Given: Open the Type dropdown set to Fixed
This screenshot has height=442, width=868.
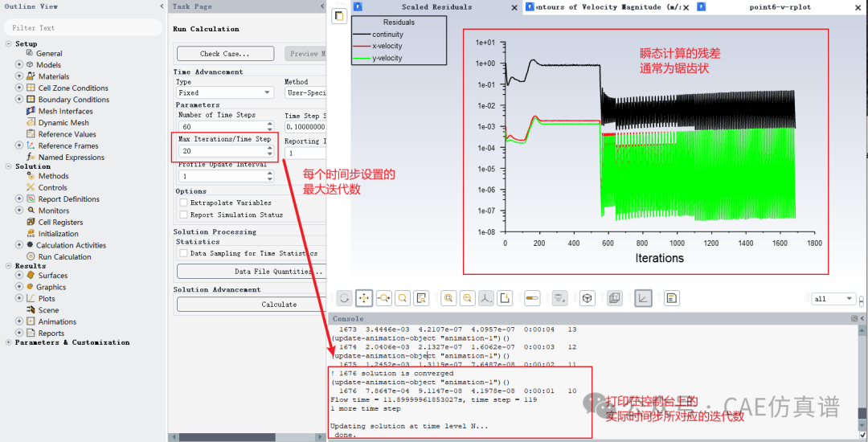Looking at the screenshot, I should [x=224, y=93].
